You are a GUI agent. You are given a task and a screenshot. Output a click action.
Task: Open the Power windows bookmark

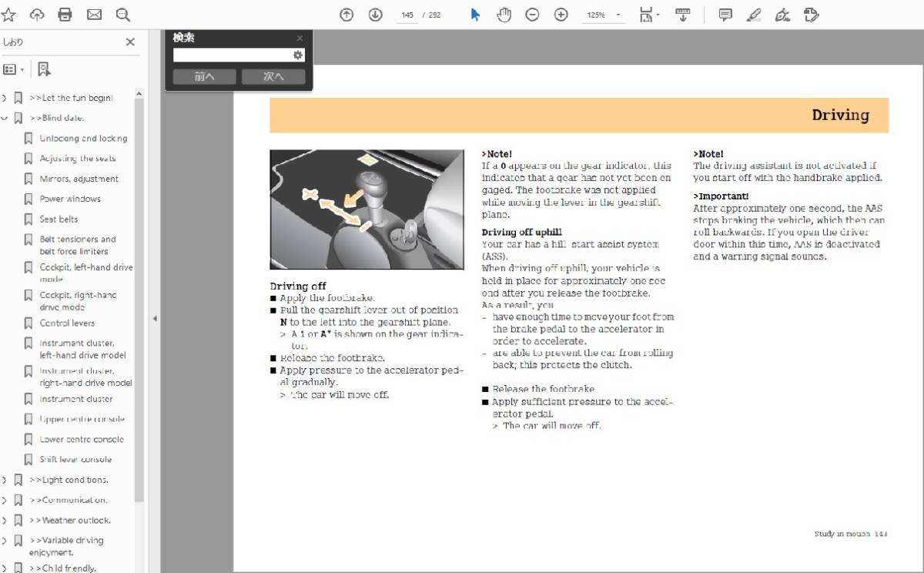point(70,199)
